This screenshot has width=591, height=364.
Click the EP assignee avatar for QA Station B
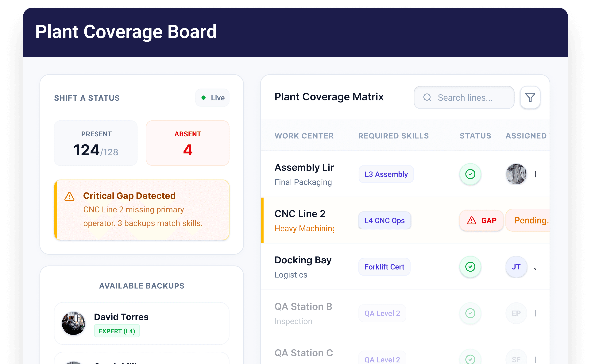coord(516,313)
